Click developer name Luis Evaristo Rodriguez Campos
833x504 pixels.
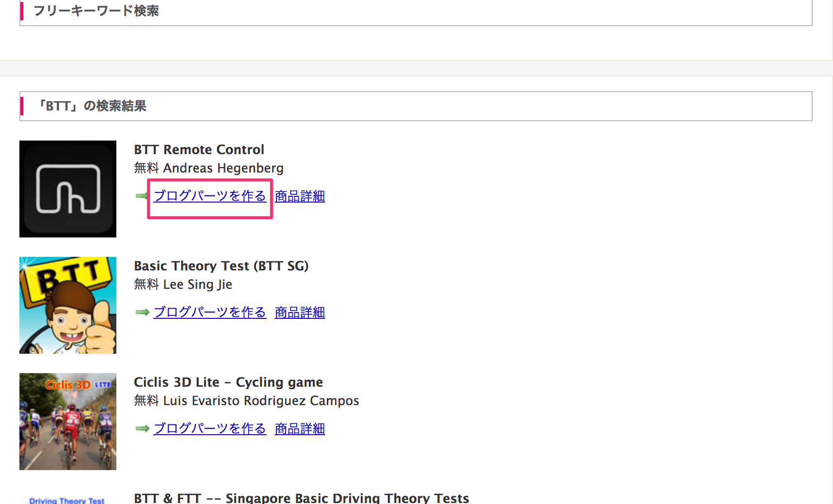point(261,401)
